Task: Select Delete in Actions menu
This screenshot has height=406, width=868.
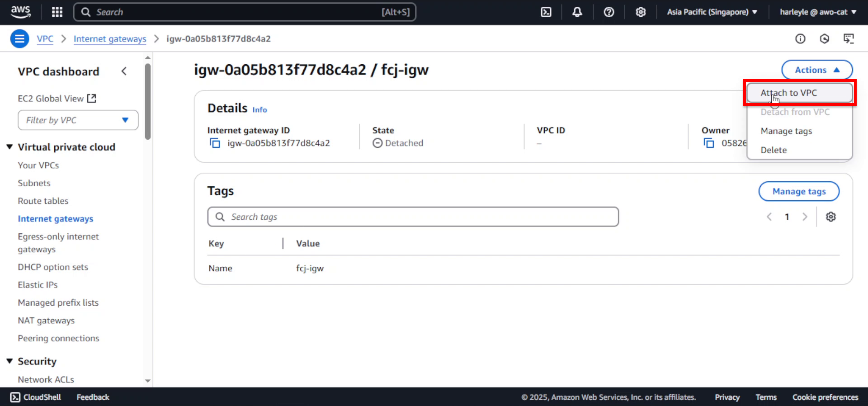Action: point(799,150)
